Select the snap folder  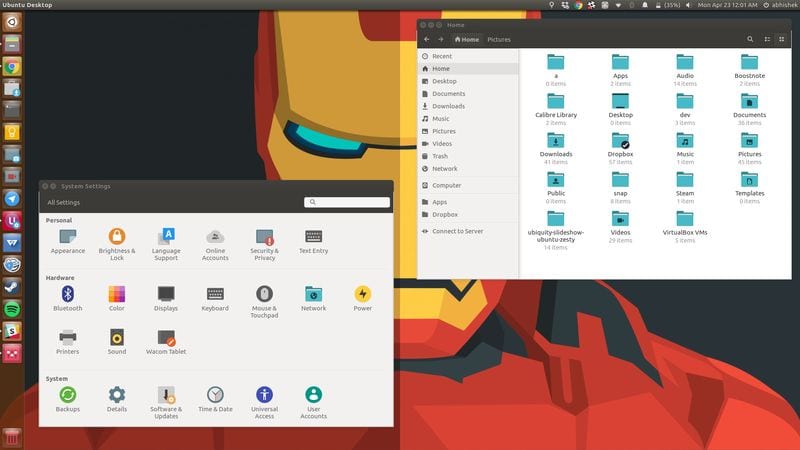[x=620, y=187]
